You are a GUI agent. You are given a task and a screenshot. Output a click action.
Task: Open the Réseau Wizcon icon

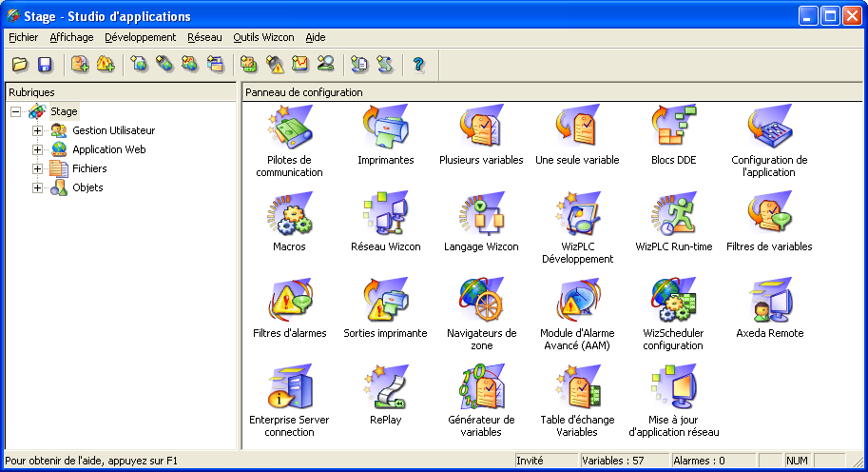(x=386, y=214)
